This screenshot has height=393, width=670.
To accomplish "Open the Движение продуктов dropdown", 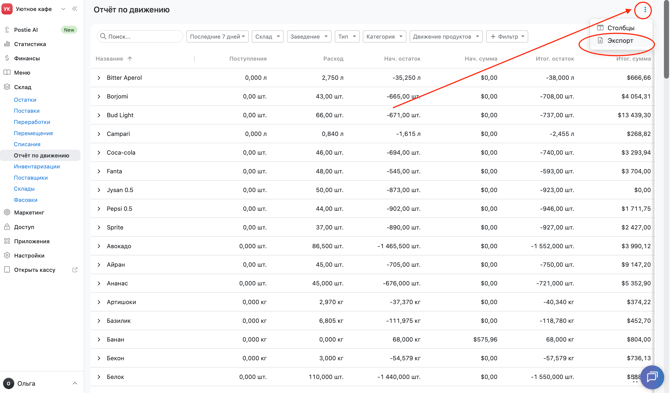I will click(x=446, y=36).
